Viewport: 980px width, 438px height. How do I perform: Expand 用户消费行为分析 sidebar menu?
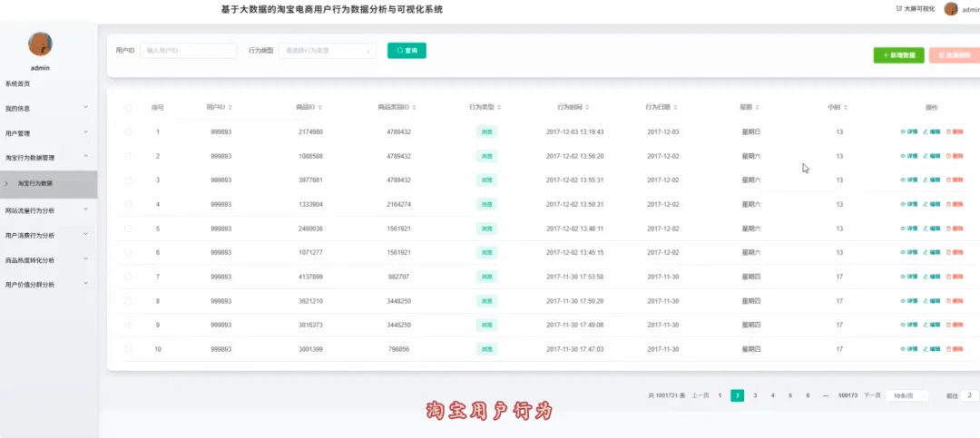tap(48, 236)
